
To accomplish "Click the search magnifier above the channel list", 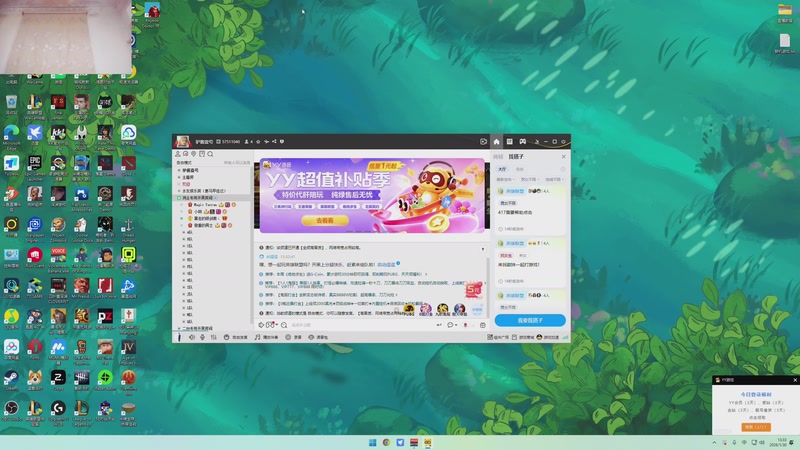I will pyautogui.click(x=210, y=154).
